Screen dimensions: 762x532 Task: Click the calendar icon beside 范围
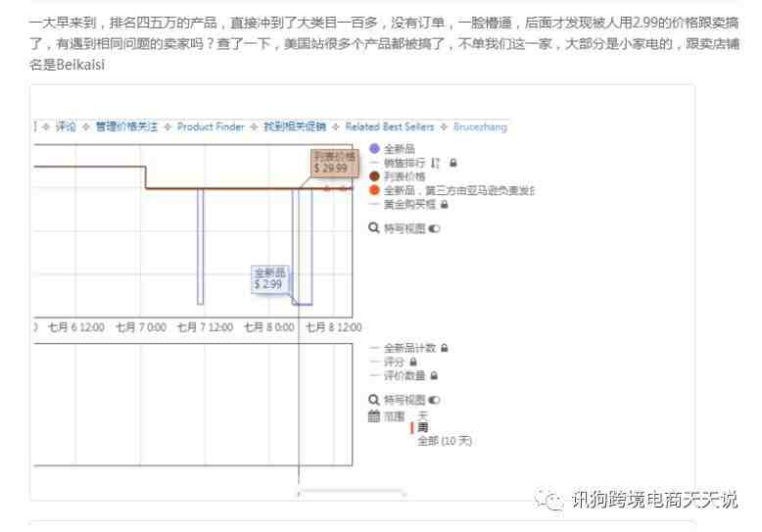click(x=374, y=415)
